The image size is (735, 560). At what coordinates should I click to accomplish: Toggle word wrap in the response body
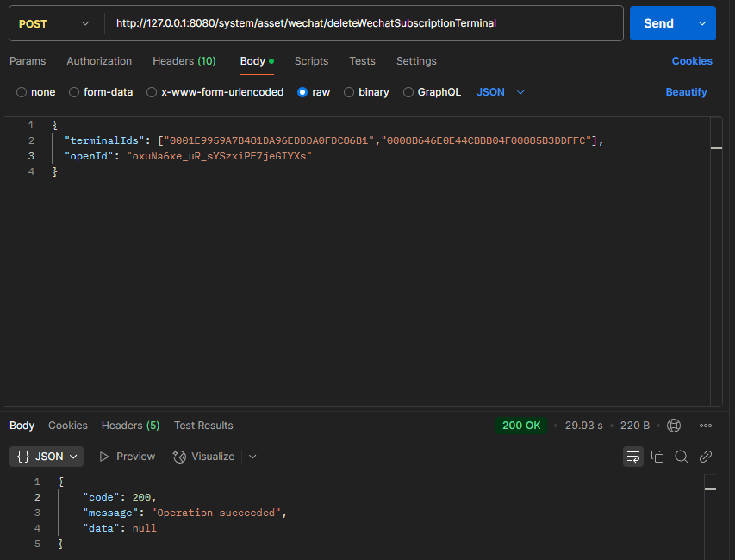pos(633,457)
